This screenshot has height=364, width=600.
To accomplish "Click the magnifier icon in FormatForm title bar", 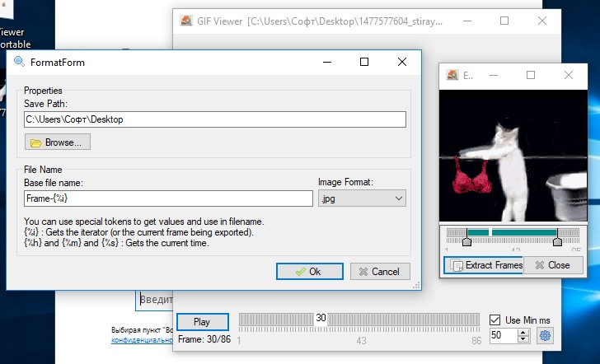I will pyautogui.click(x=19, y=62).
